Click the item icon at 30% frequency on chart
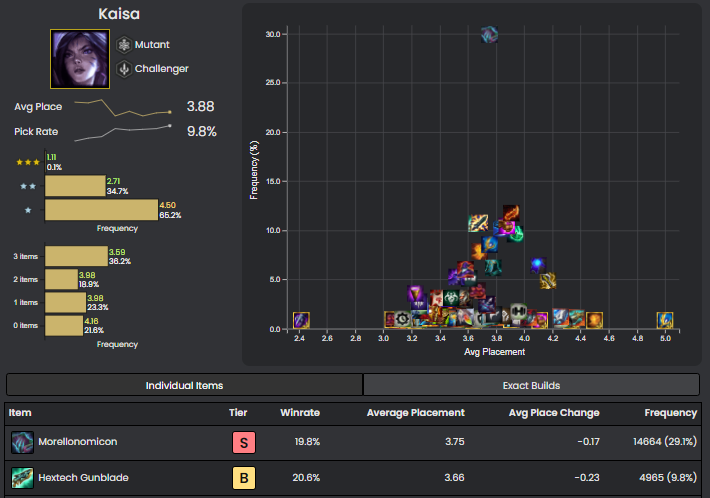 pos(489,35)
